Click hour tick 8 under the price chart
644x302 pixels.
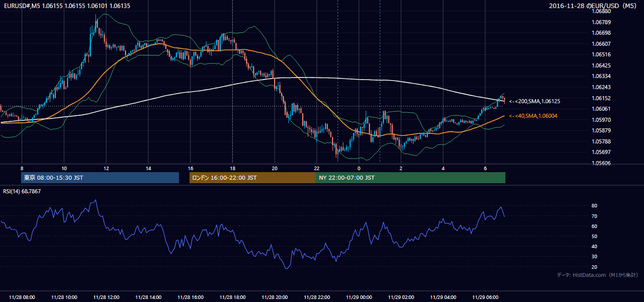tap(22, 168)
